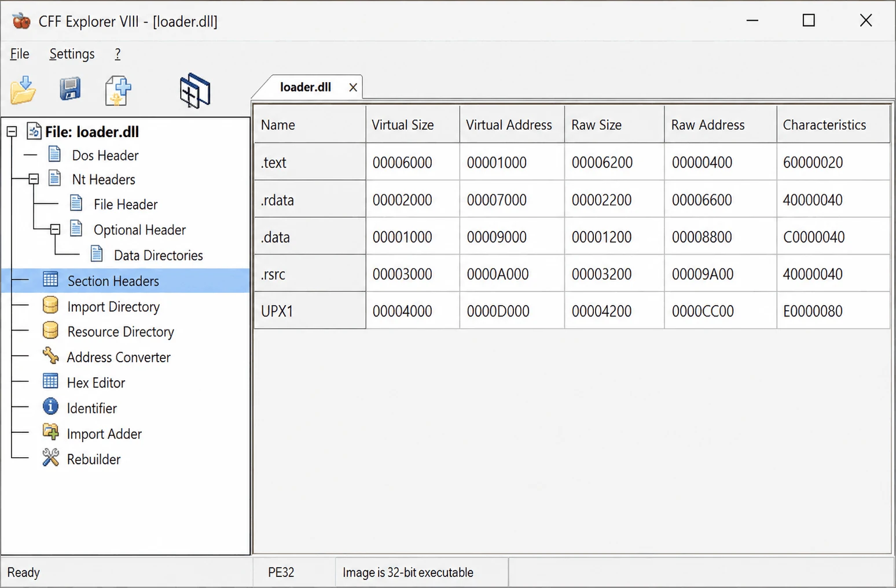Open the ? help menu
The image size is (896, 588).
[117, 54]
